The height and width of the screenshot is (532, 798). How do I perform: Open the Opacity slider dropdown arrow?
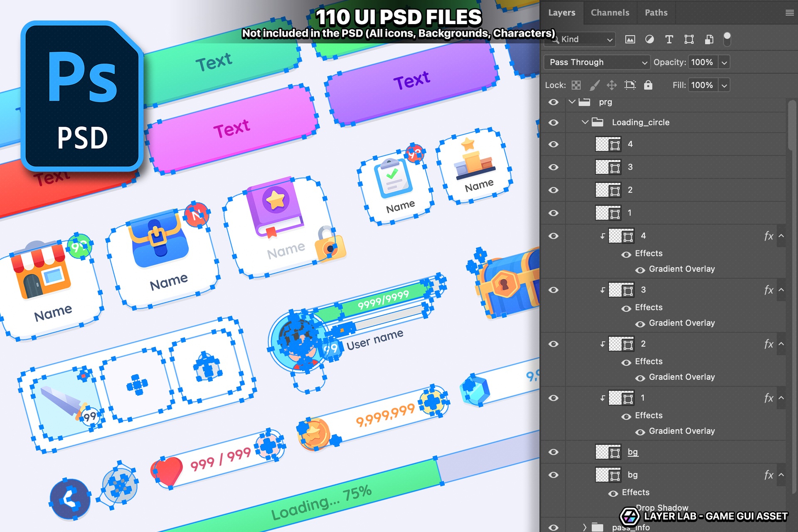724,63
